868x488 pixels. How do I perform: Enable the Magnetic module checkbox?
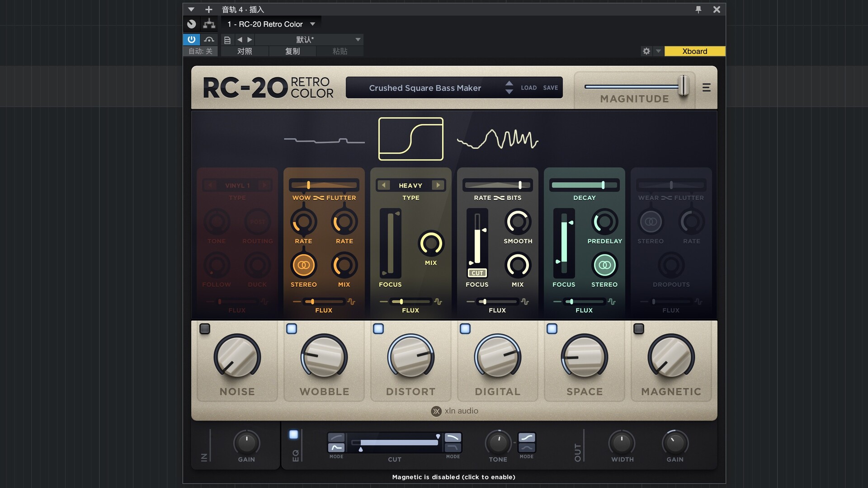(638, 328)
